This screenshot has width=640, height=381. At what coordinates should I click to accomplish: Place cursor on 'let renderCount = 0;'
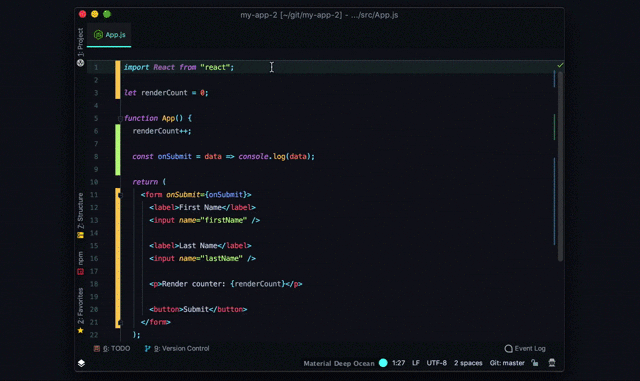(166, 93)
